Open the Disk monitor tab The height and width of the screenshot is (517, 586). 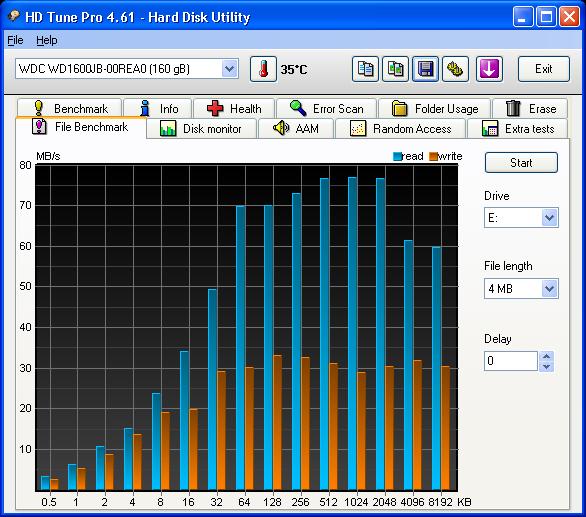coord(201,129)
